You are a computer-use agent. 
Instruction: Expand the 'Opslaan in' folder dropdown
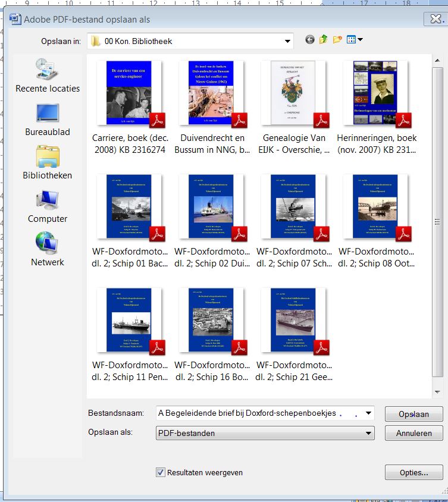pyautogui.click(x=288, y=41)
